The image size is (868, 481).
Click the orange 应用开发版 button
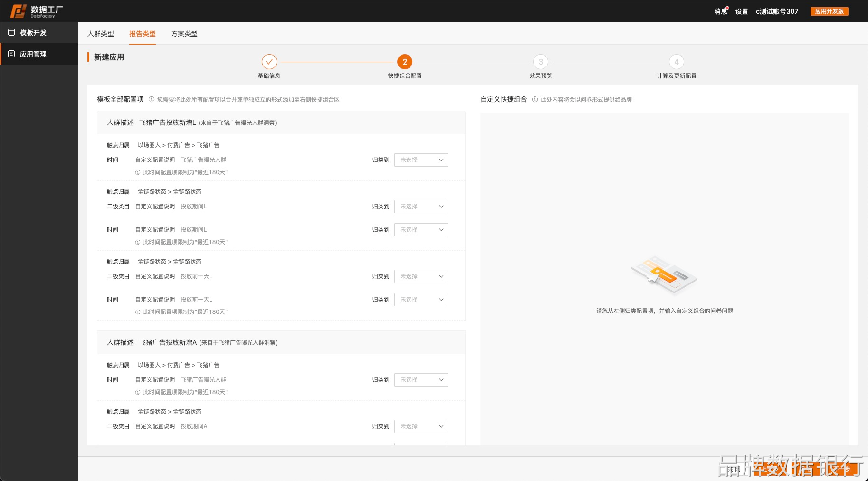click(830, 11)
